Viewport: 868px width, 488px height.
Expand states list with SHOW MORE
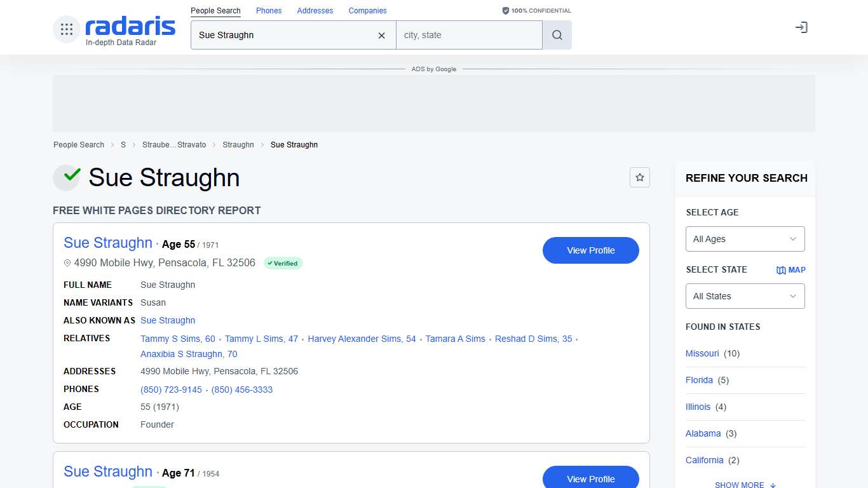(745, 484)
